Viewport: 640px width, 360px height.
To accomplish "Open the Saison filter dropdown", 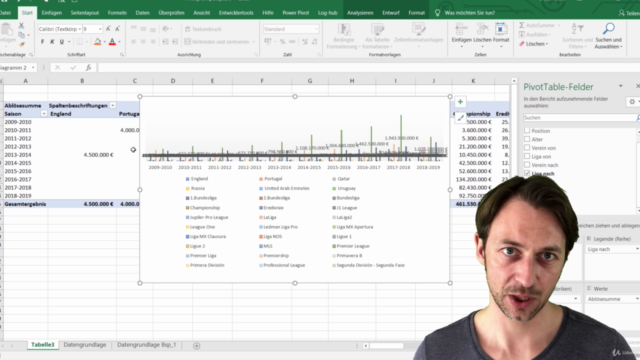I will (x=44, y=114).
